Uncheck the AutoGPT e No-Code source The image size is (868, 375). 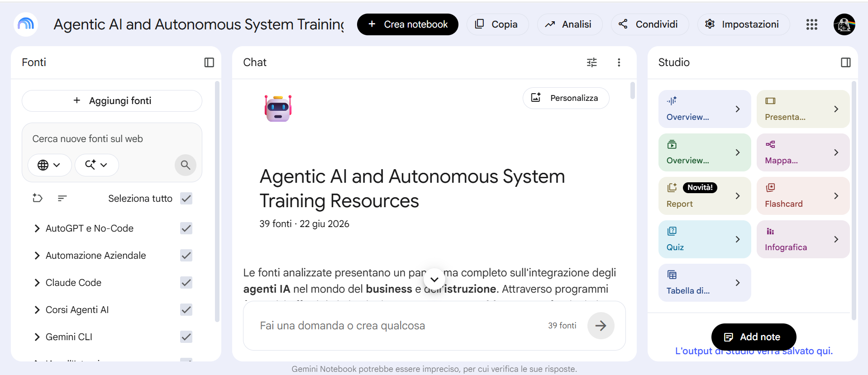coord(186,228)
